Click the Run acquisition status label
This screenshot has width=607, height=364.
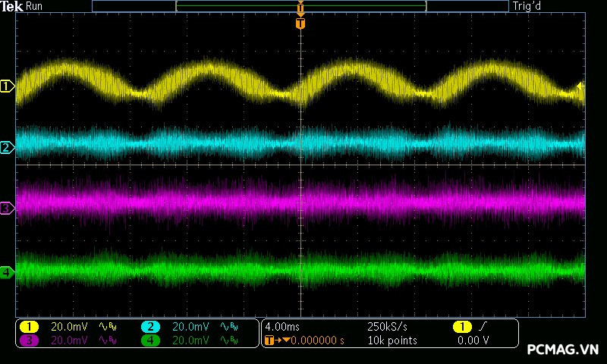(x=35, y=6)
